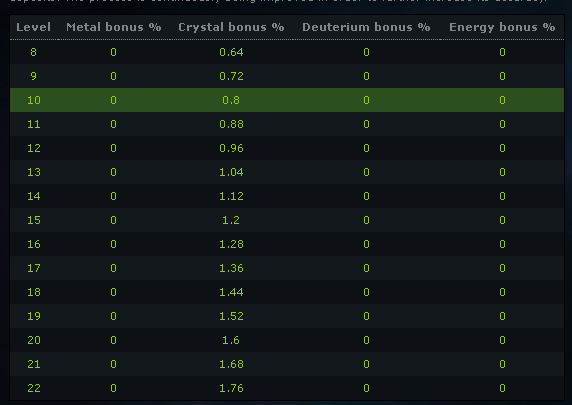The image size is (572, 405).
Task: Select the crystal bonus value 1.6
Action: coord(231,340)
